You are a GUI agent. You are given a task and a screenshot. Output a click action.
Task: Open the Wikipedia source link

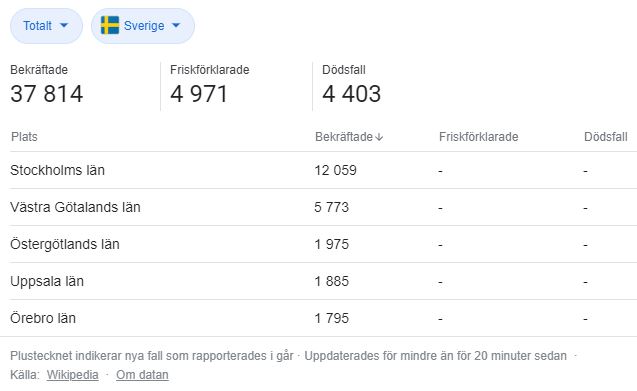point(72,375)
